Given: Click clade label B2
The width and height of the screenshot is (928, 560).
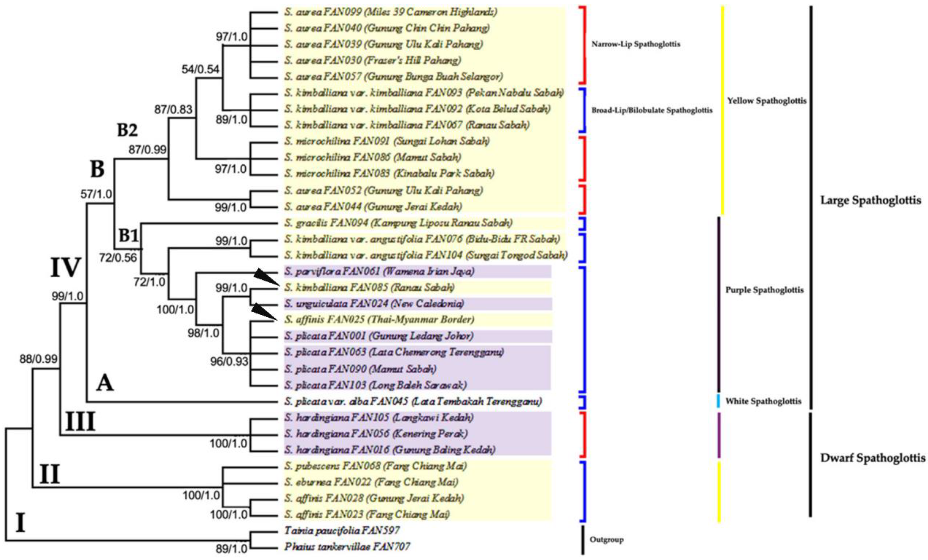Looking at the screenshot, I should click(x=127, y=130).
